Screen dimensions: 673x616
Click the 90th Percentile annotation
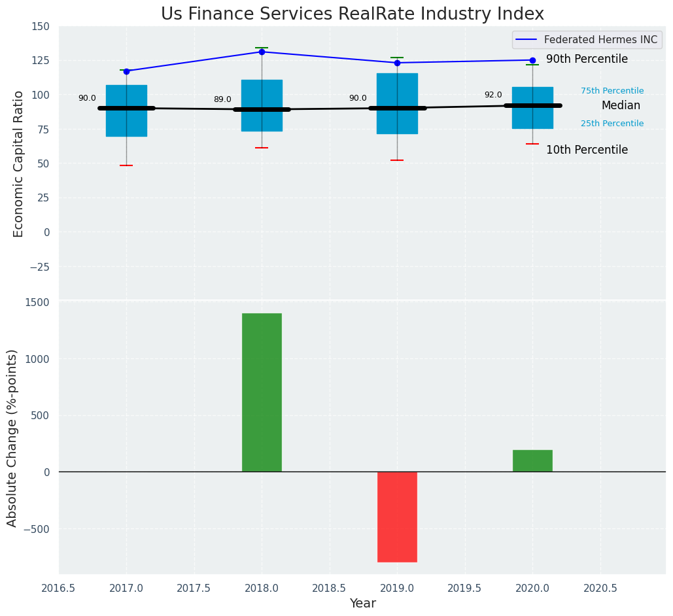587,60
